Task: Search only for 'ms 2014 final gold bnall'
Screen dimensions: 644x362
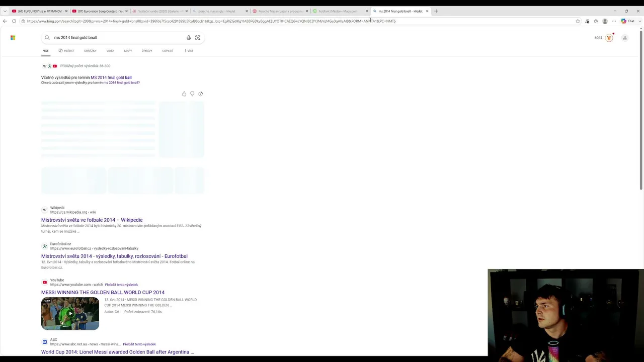Action: pos(121,82)
